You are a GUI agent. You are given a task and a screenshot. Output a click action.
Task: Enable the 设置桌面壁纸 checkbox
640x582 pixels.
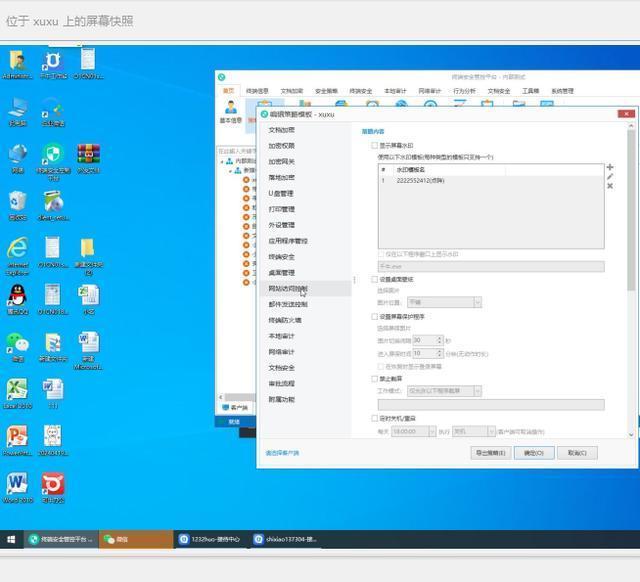[375, 279]
